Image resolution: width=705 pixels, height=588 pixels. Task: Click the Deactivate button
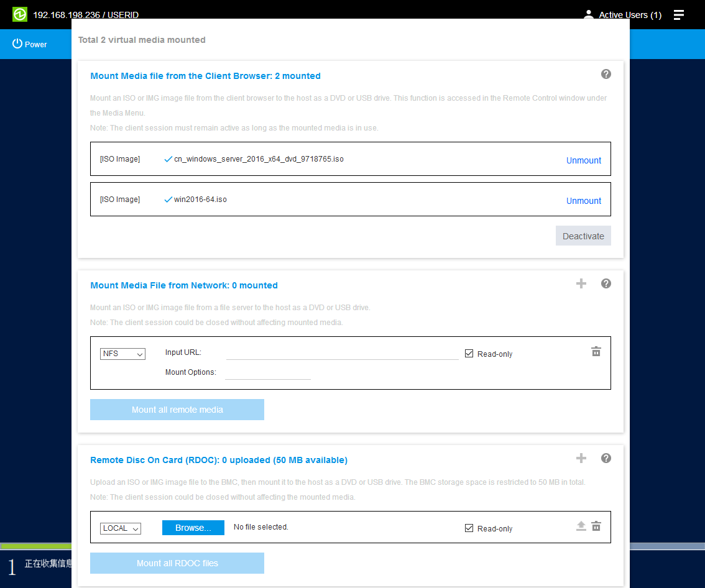pos(583,236)
